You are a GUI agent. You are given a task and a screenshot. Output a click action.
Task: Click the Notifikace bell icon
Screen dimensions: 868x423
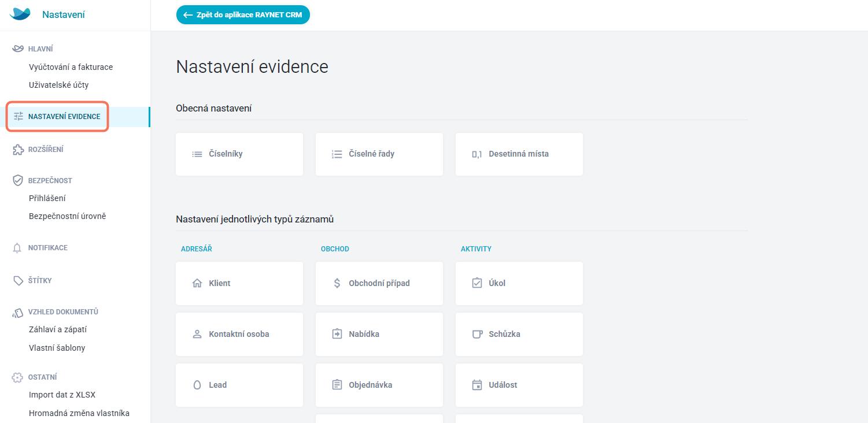tap(18, 248)
